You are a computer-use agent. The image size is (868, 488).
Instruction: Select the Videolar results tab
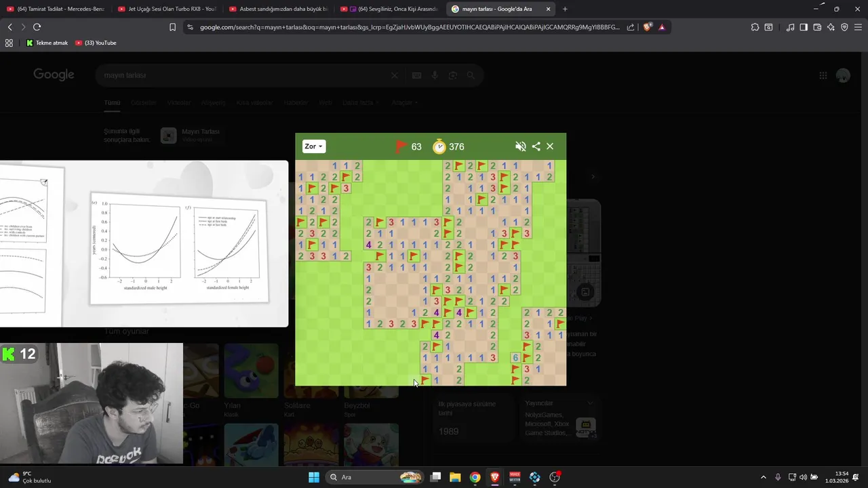coord(179,102)
